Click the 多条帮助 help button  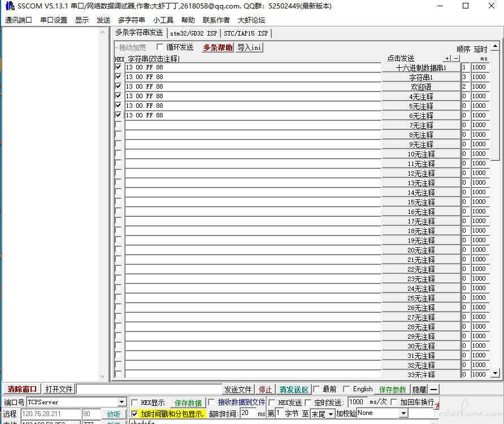pos(218,47)
